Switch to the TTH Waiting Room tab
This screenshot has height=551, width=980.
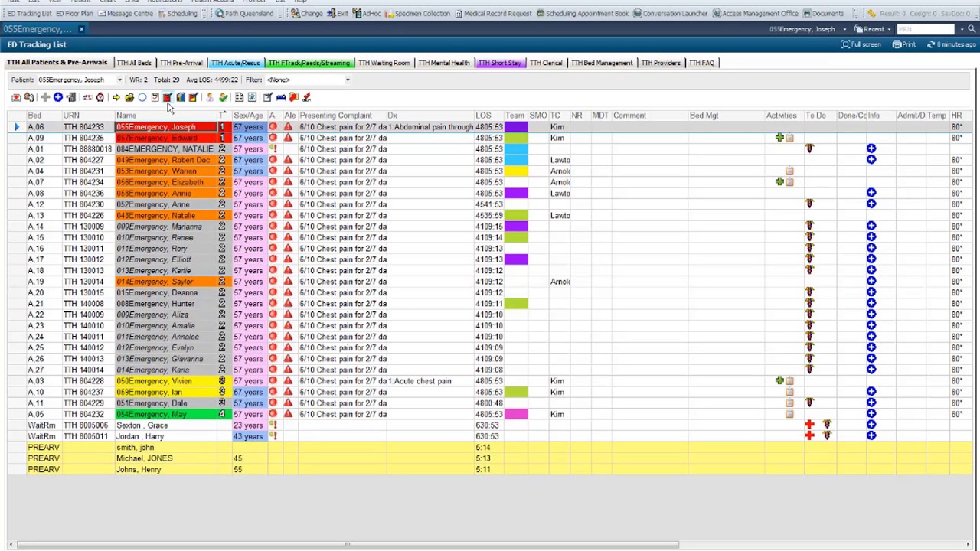point(384,63)
